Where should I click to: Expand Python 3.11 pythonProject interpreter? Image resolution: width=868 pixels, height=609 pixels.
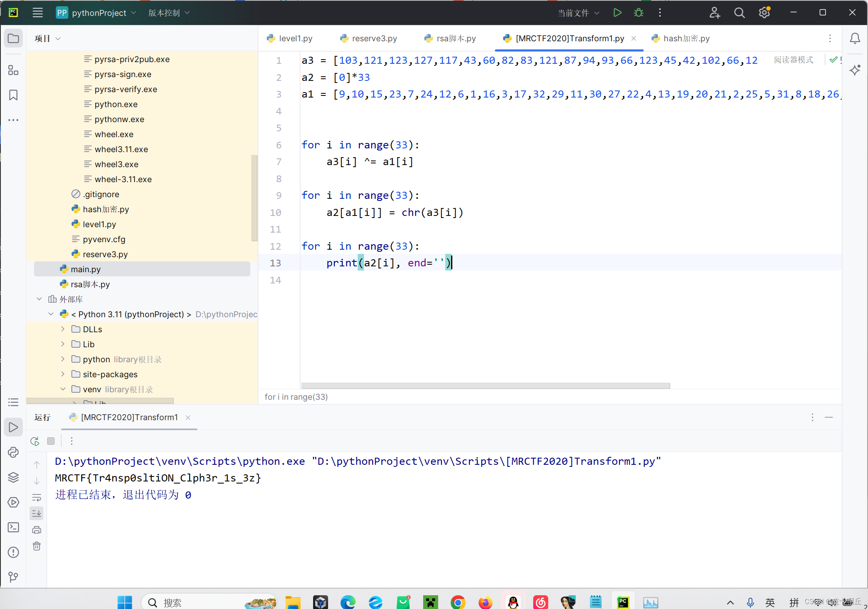click(53, 313)
